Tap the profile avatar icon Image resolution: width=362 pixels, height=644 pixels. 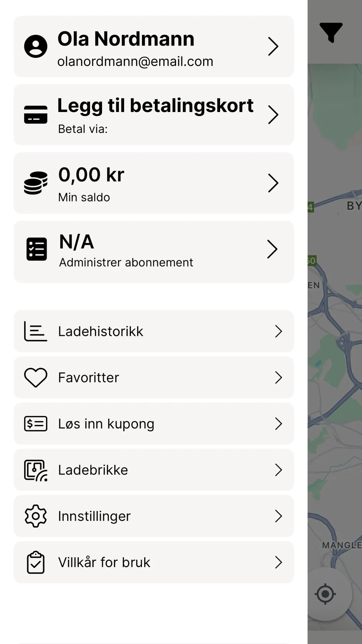click(x=36, y=46)
